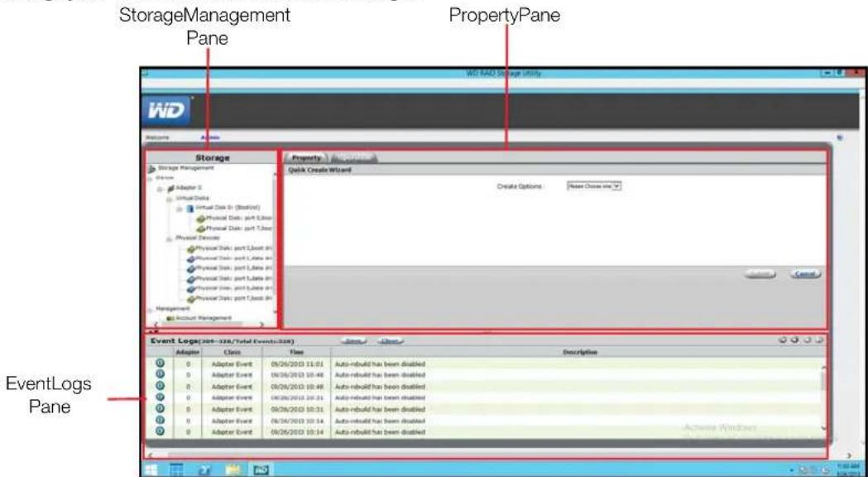The image size is (868, 477).
Task: Open File Explorer from the taskbar
Action: click(x=233, y=470)
